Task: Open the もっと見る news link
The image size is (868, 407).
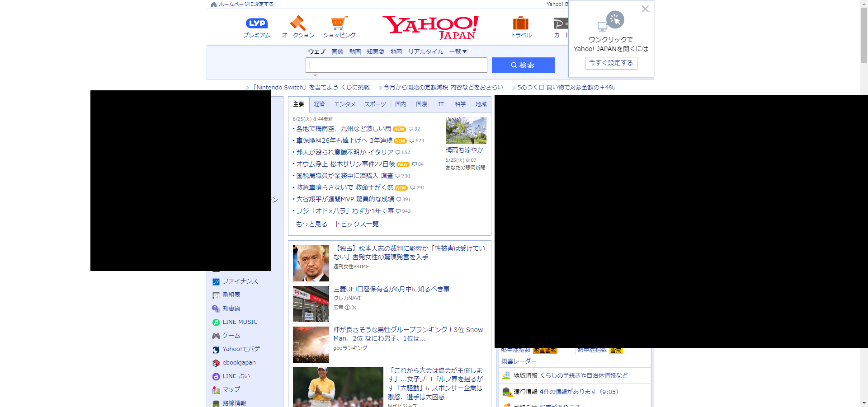Action: [311, 224]
